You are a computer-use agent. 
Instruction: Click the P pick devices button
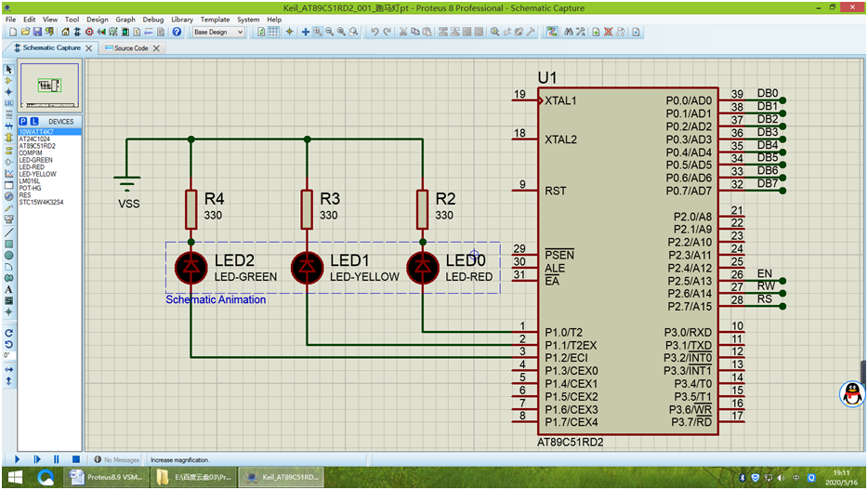(x=22, y=121)
